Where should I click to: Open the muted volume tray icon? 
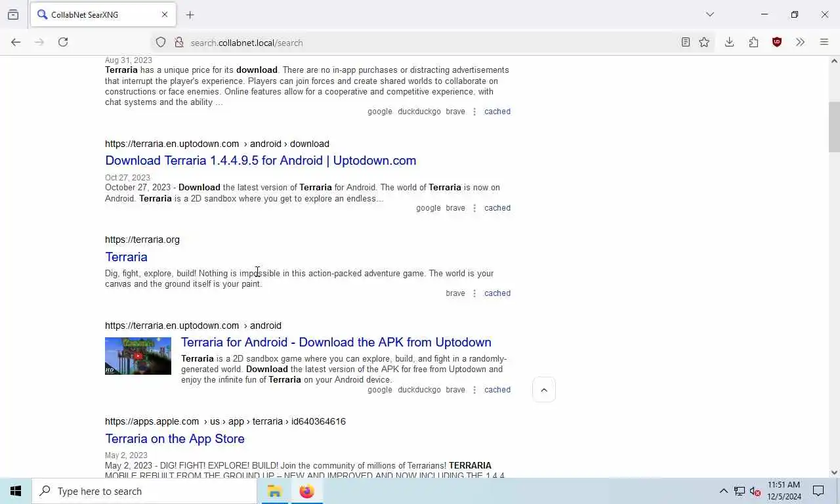click(x=755, y=491)
